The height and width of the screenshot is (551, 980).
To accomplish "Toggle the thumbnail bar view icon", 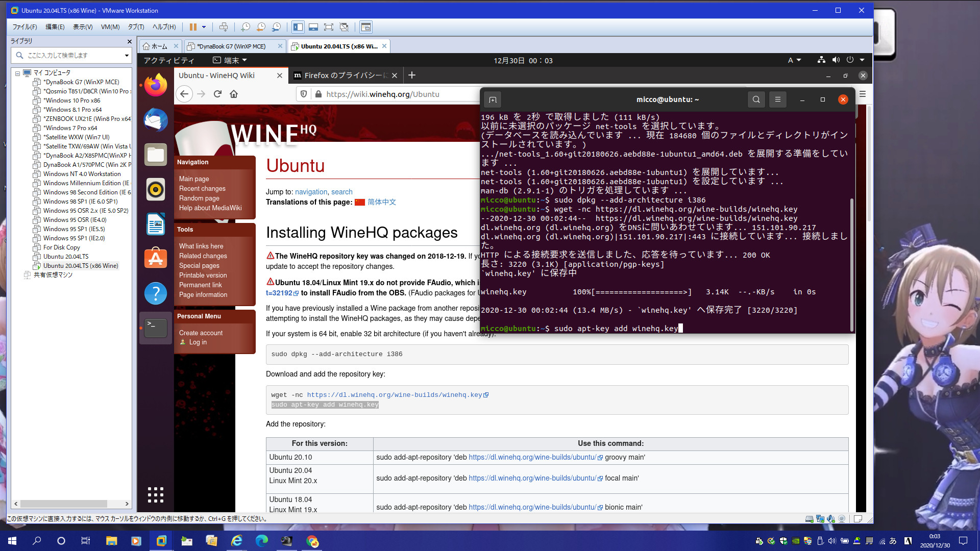I will click(313, 27).
